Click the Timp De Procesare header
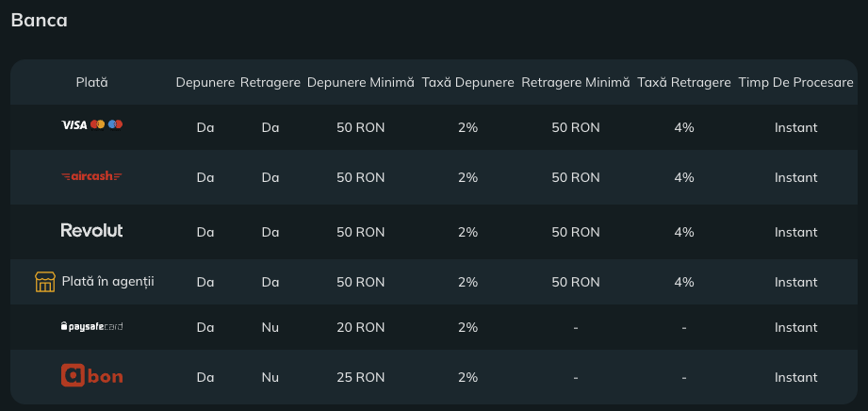The image size is (868, 411). (796, 83)
